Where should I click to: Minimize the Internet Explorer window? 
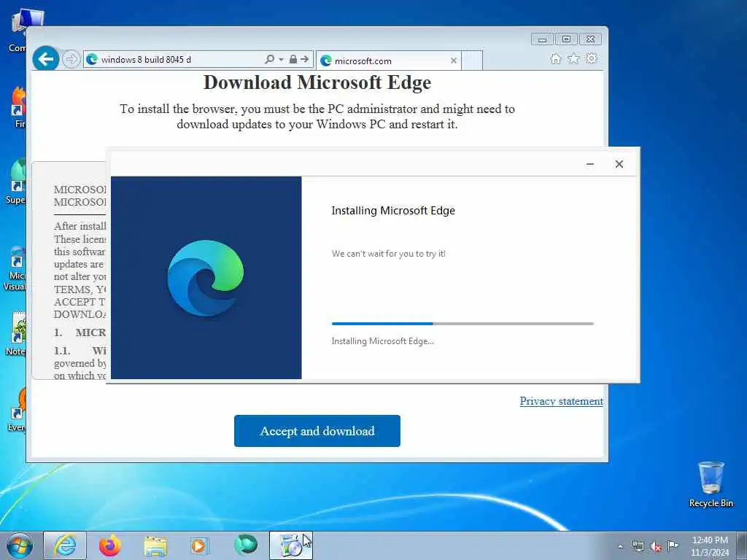[x=542, y=39]
